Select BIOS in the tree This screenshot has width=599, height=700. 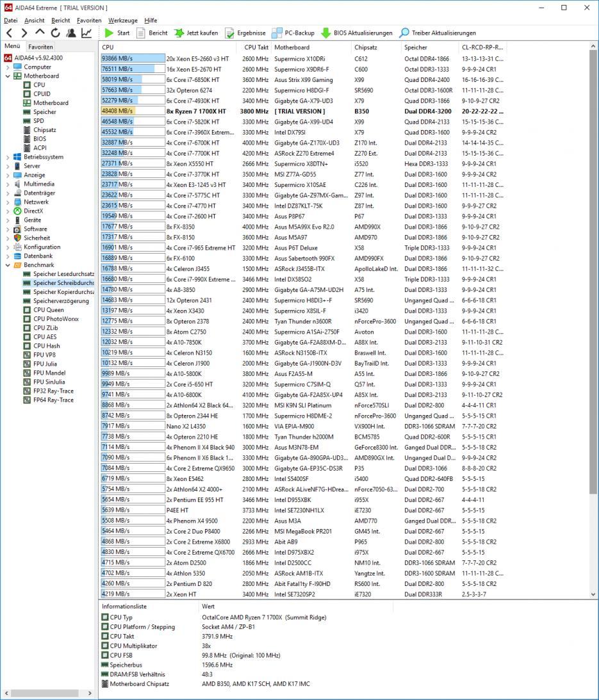(x=39, y=139)
